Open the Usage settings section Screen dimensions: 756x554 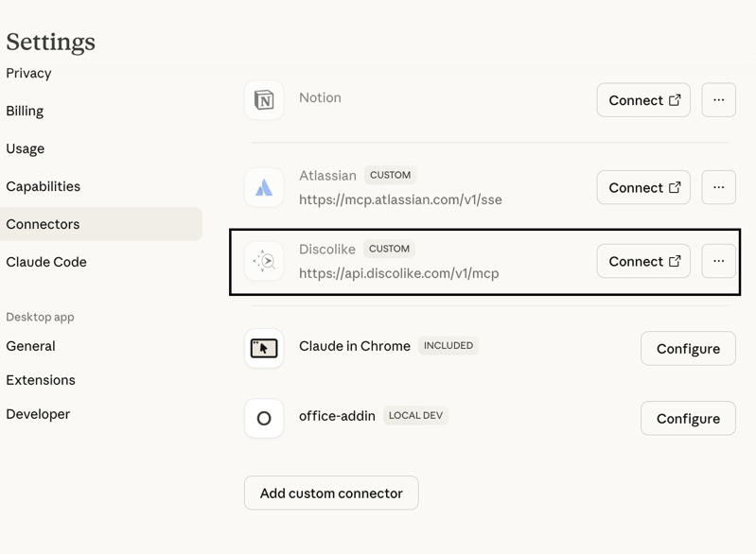[25, 148]
